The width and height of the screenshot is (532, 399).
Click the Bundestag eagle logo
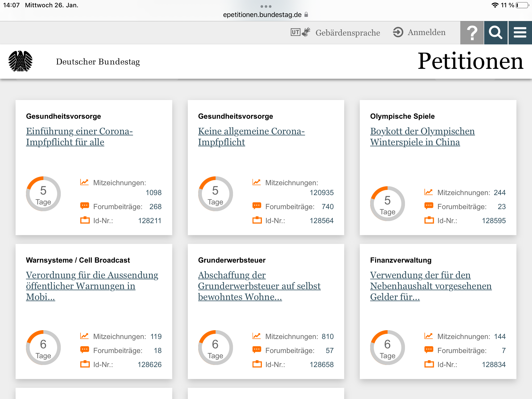[x=20, y=62]
